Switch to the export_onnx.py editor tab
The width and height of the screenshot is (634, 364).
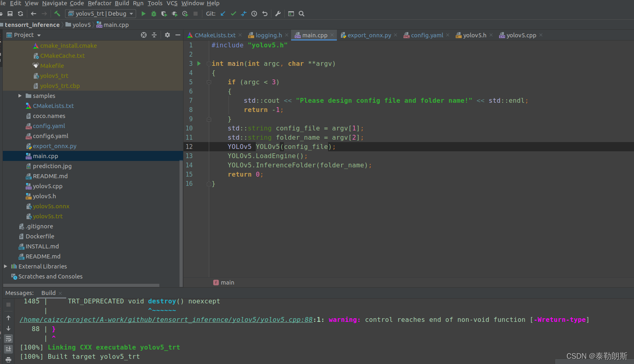(369, 35)
